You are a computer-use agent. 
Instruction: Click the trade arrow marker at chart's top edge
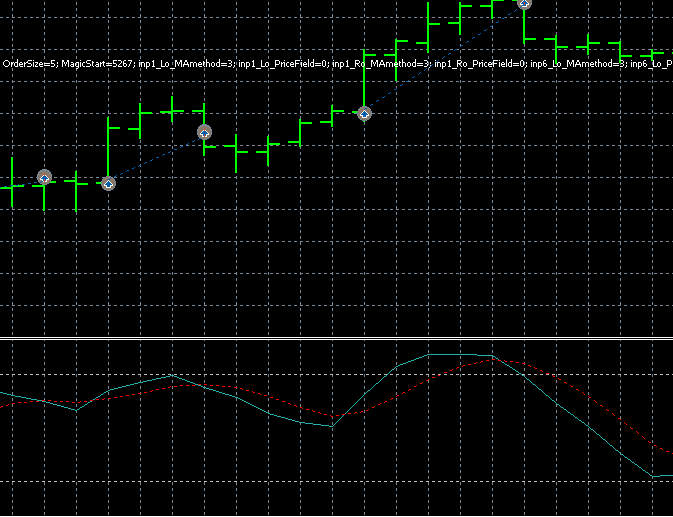(x=524, y=4)
